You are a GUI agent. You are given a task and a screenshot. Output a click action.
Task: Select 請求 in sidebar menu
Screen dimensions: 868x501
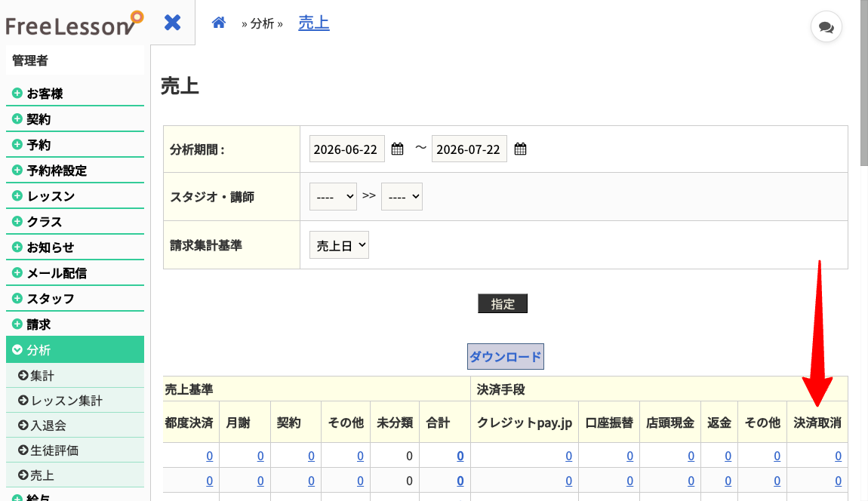[x=38, y=324]
